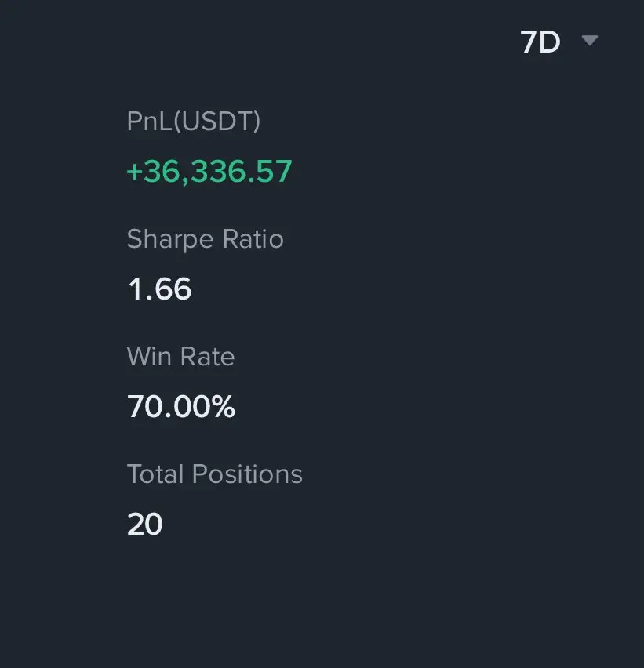Click the word Ratio
The image size is (644, 668).
(253, 238)
